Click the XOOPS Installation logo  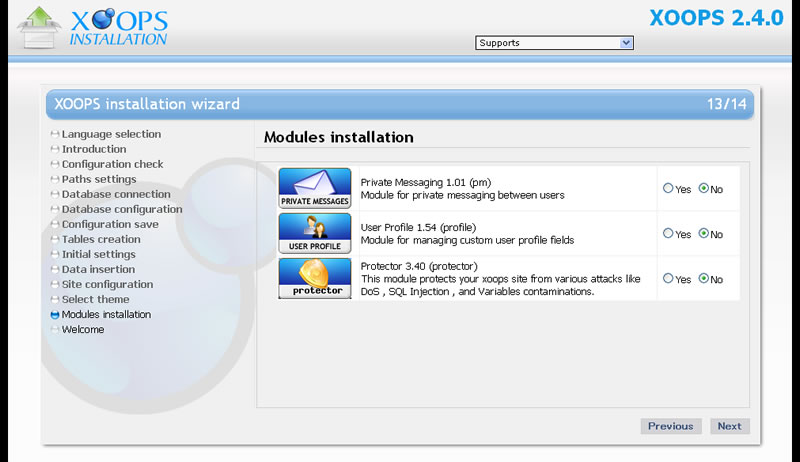(x=119, y=28)
